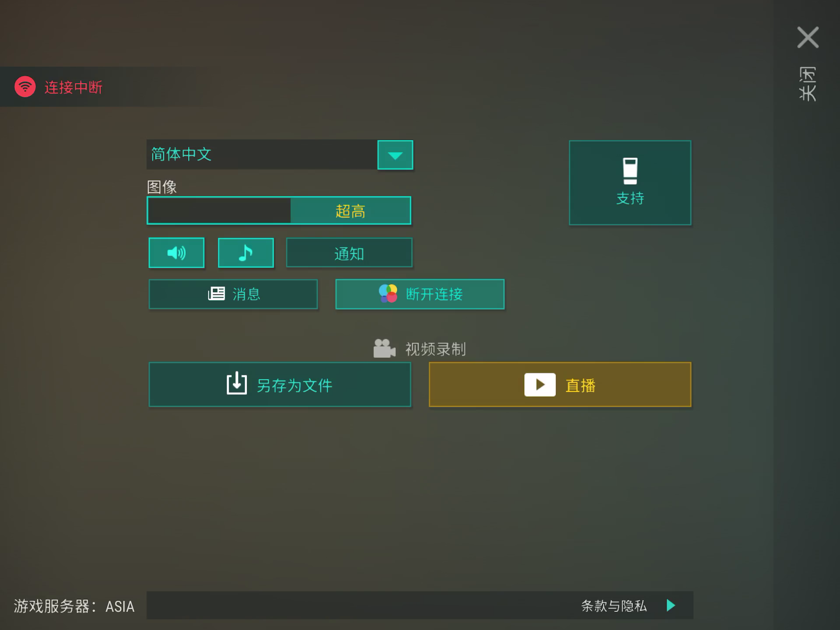Image resolution: width=840 pixels, height=630 pixels.
Task: Open the language dropdown arrow
Action: pos(395,155)
